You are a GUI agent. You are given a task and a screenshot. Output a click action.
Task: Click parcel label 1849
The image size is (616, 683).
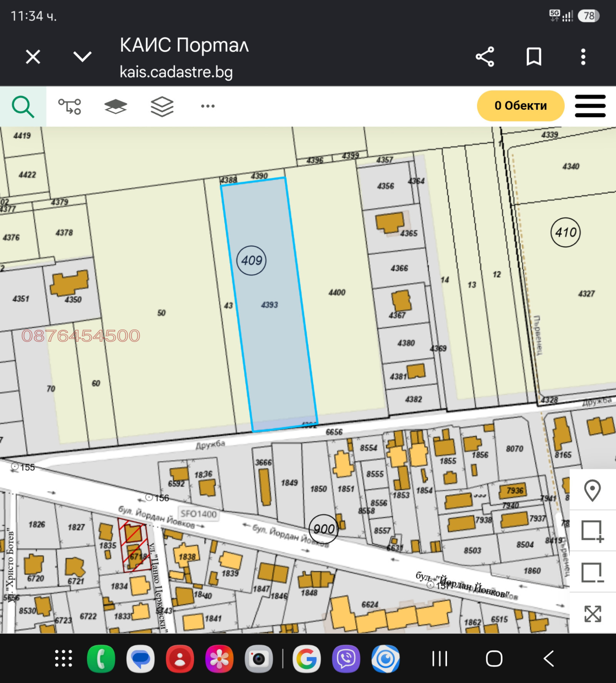tap(289, 483)
